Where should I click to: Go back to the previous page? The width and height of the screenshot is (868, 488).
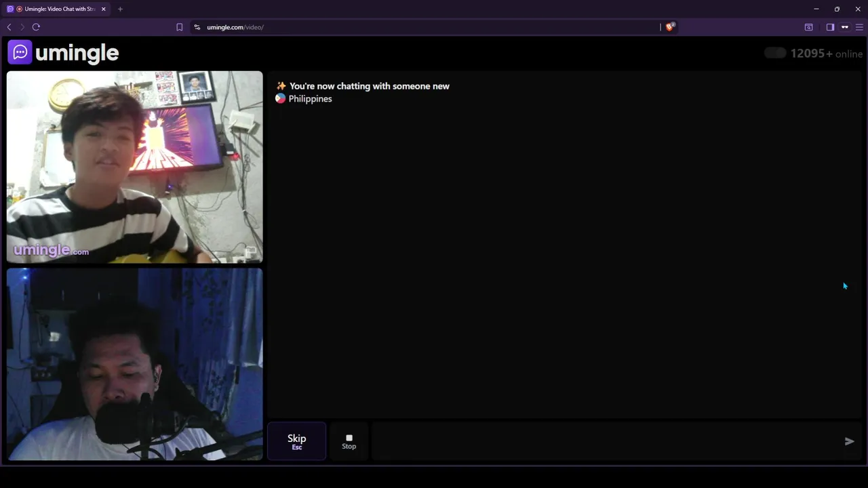9,27
